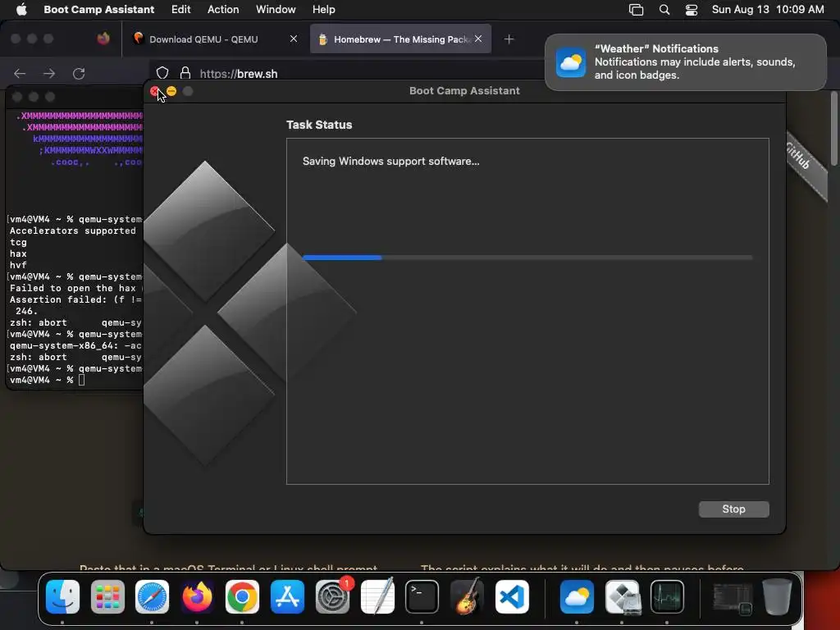Image resolution: width=840 pixels, height=630 pixels.
Task: Stop the Boot Camp task
Action: click(733, 509)
